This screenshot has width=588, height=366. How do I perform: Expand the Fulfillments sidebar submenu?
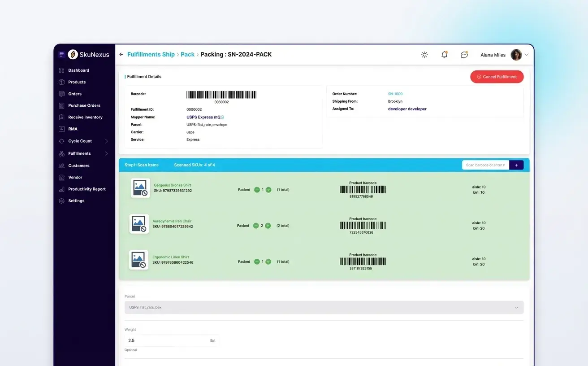tap(106, 154)
